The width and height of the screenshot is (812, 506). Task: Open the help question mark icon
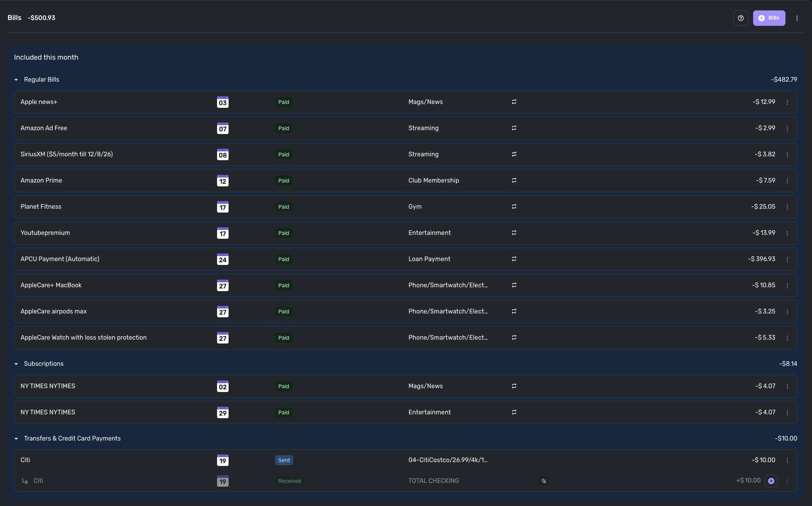pos(740,18)
